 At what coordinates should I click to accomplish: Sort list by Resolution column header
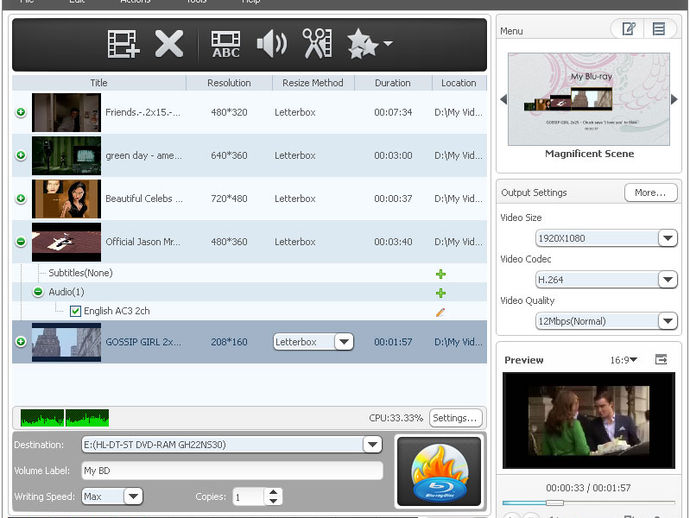point(229,83)
